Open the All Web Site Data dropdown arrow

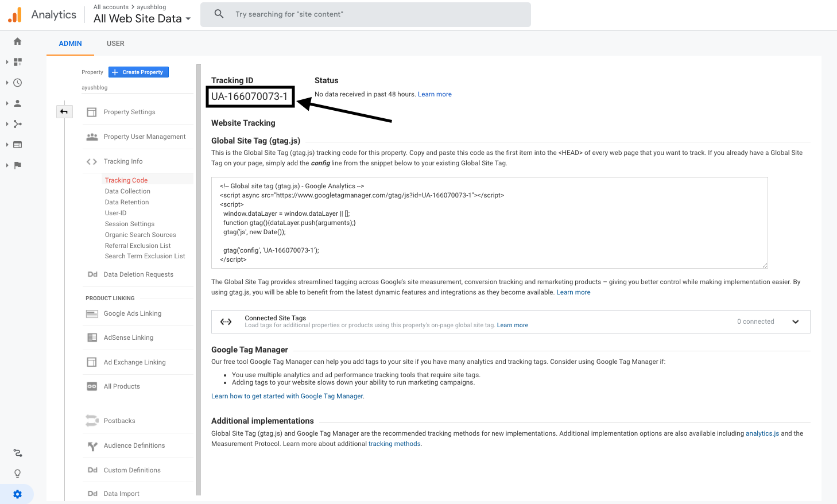click(x=188, y=19)
